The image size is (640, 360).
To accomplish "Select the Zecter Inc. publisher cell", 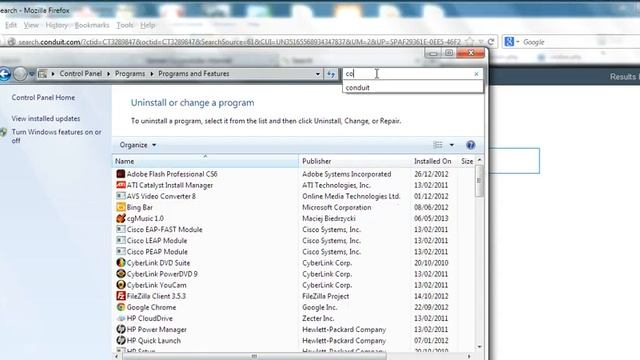I will tap(318, 318).
